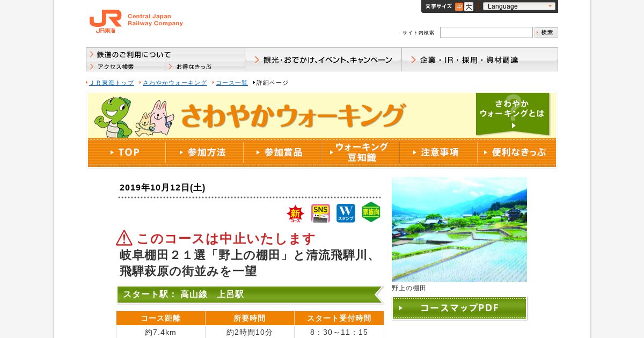Open 観光・おでかけ、イベント、キャンペーン menu
644x338 pixels.
pyautogui.click(x=323, y=60)
